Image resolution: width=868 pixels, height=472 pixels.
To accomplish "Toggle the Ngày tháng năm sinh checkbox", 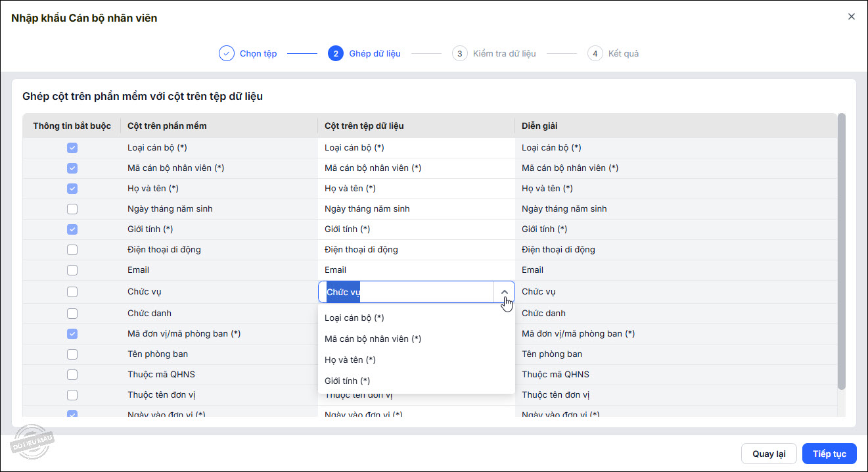I will (x=72, y=209).
